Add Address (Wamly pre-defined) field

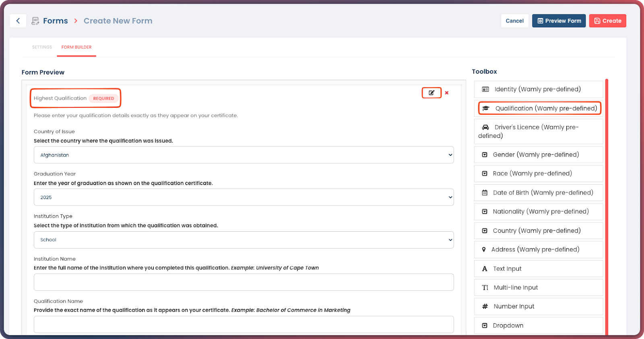pyautogui.click(x=538, y=250)
